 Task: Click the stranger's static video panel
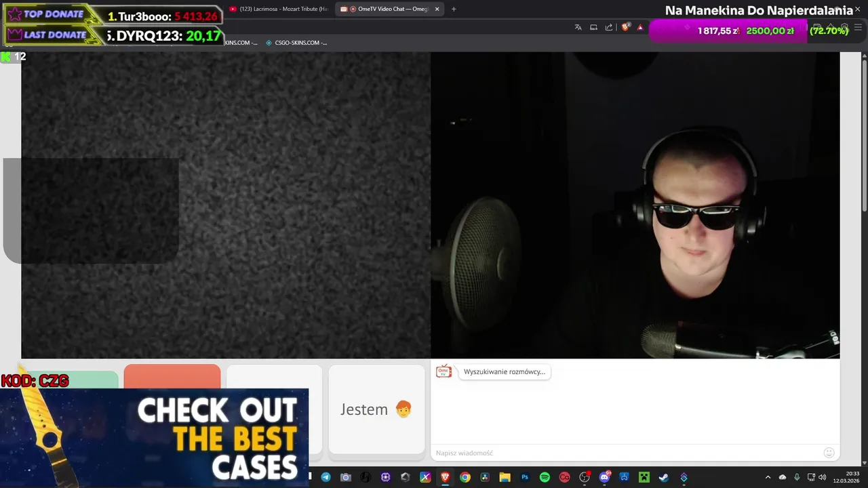(226, 205)
